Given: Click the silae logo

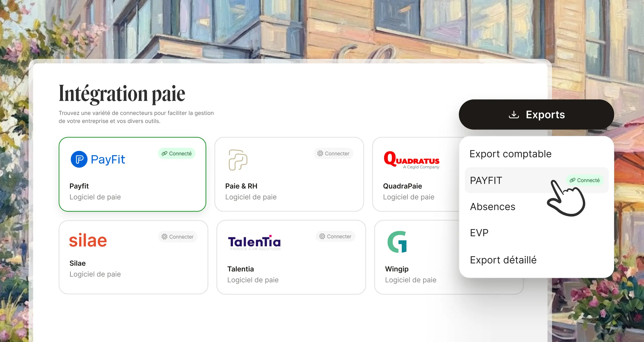Looking at the screenshot, I should [88, 240].
